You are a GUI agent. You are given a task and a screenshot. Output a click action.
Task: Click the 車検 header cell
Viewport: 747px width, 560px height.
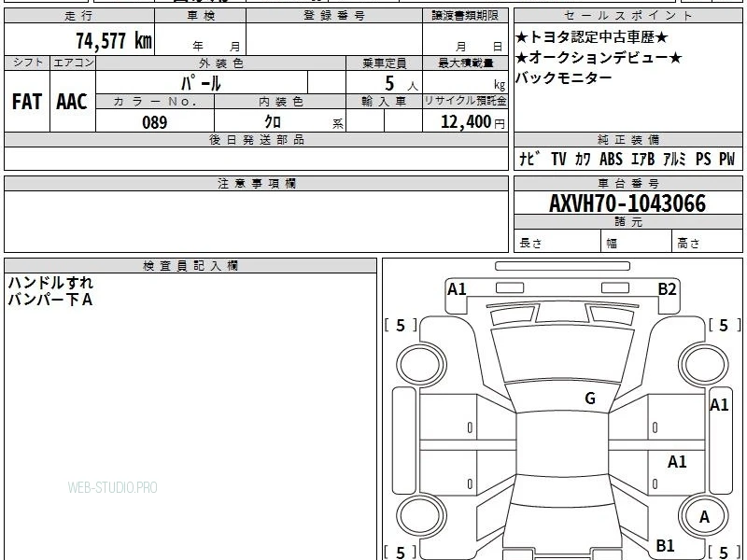[201, 16]
